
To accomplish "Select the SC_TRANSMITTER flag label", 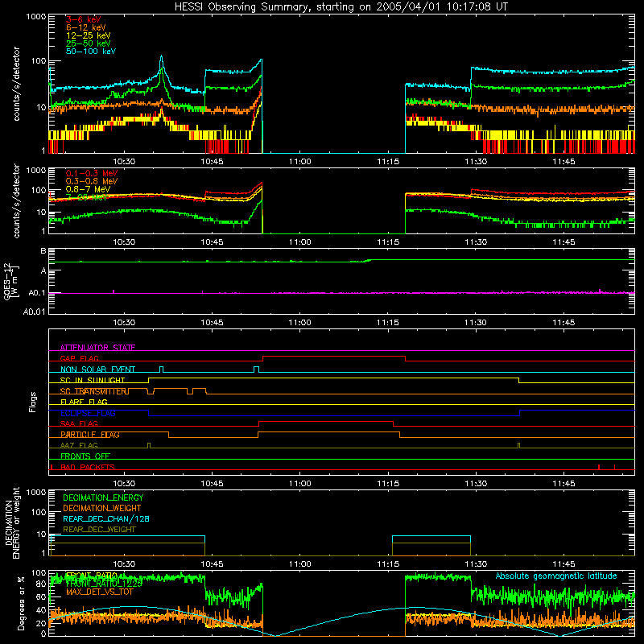I will 93,391.
